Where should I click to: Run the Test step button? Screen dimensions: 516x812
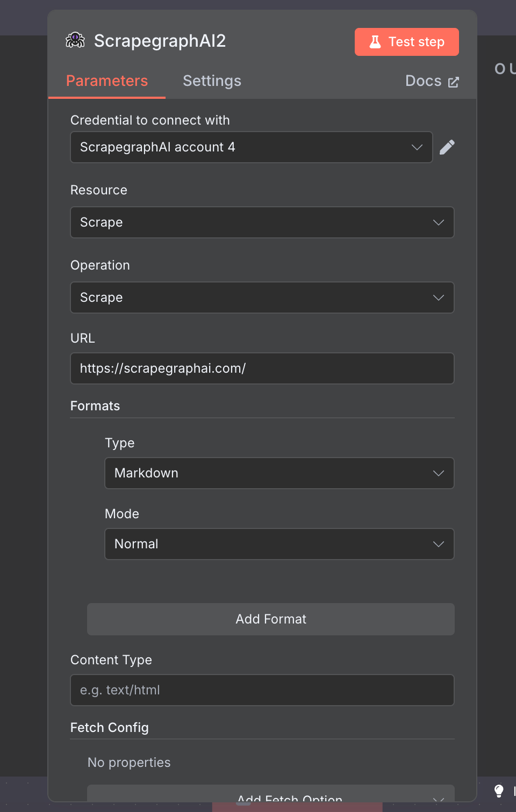pyautogui.click(x=407, y=42)
